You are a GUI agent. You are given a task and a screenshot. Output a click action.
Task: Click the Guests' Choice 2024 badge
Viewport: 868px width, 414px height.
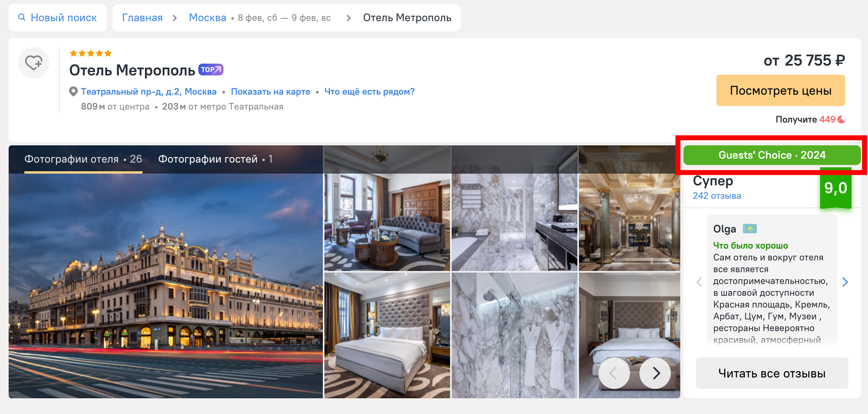tap(772, 155)
